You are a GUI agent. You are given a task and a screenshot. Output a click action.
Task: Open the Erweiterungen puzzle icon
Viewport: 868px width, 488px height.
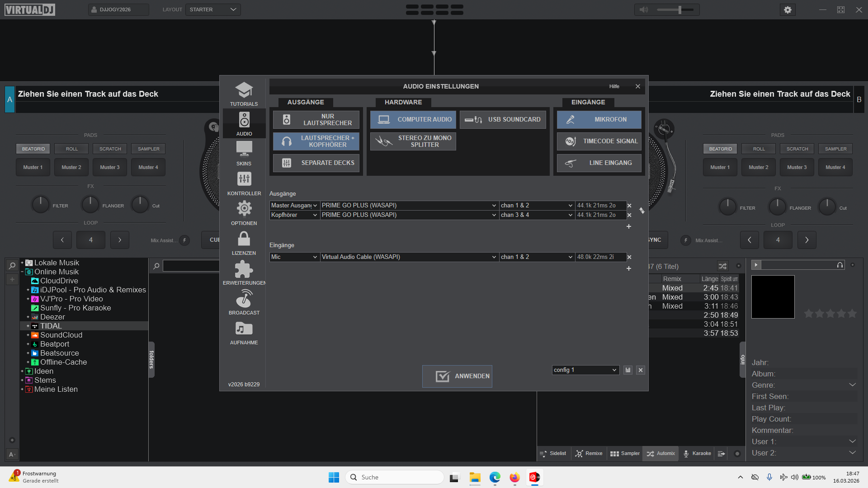[244, 269]
